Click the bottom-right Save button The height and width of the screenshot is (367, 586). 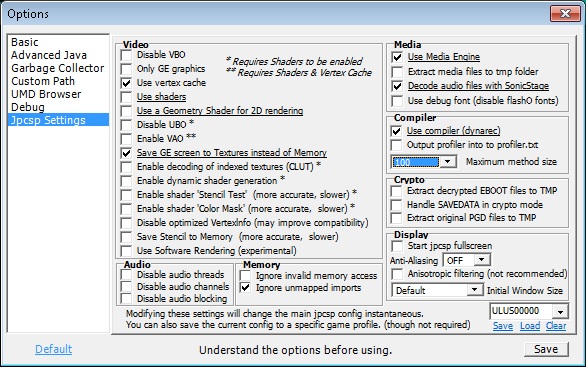tap(546, 349)
